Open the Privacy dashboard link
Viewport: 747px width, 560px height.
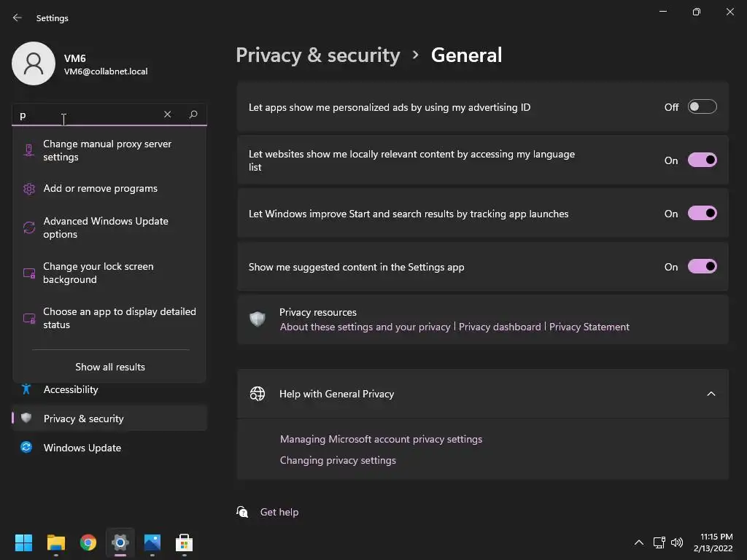pyautogui.click(x=500, y=327)
